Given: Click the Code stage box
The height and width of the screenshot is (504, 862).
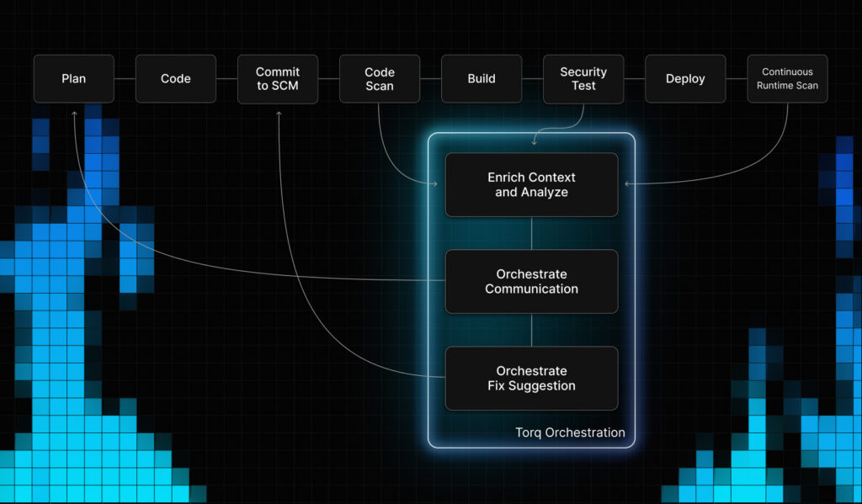Looking at the screenshot, I should [176, 78].
